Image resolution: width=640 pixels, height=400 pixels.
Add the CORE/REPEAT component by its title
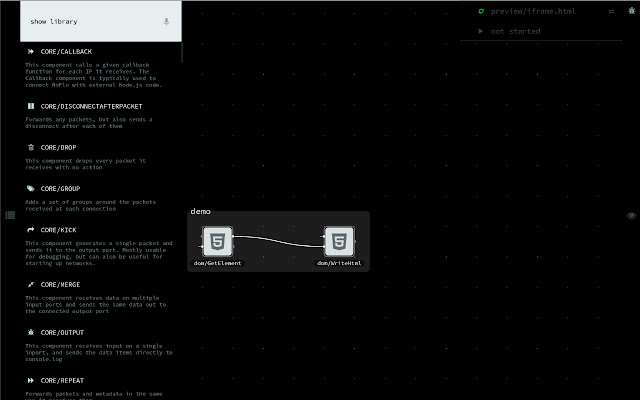tap(62, 380)
